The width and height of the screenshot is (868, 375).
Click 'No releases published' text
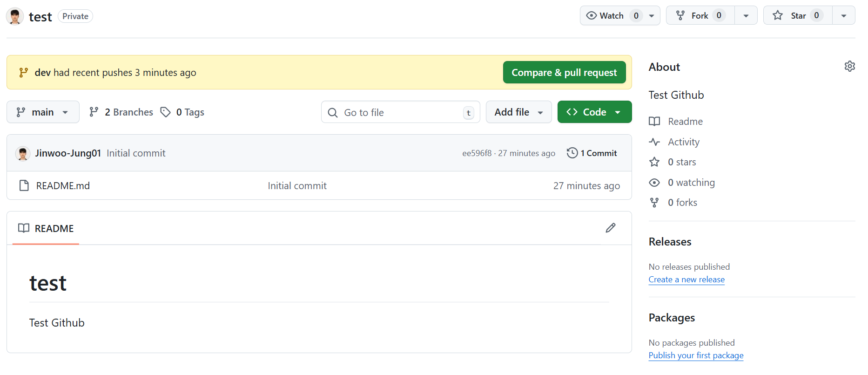(x=689, y=266)
